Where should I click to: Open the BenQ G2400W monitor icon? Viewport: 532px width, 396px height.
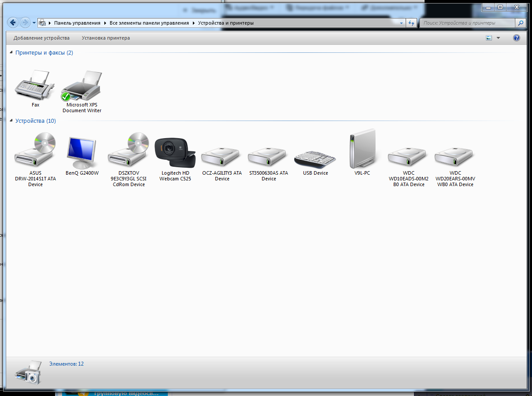tap(82, 153)
